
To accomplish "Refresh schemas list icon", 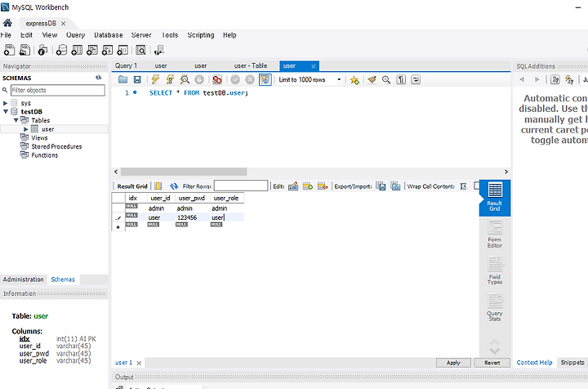I will 98,78.
